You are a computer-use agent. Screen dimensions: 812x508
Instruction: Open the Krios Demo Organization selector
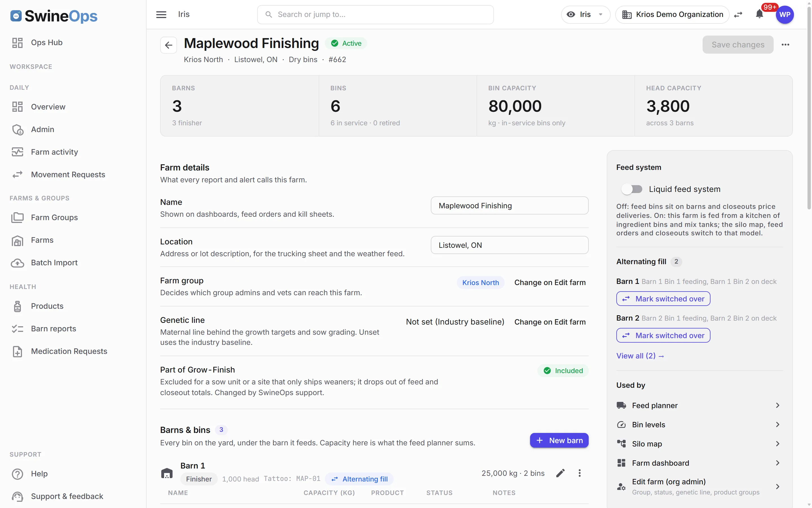(672, 14)
